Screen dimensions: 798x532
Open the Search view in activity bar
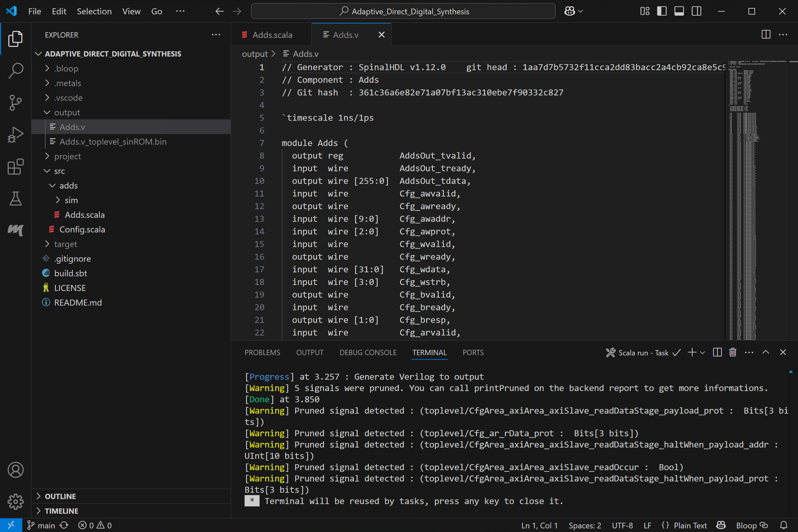click(15, 70)
